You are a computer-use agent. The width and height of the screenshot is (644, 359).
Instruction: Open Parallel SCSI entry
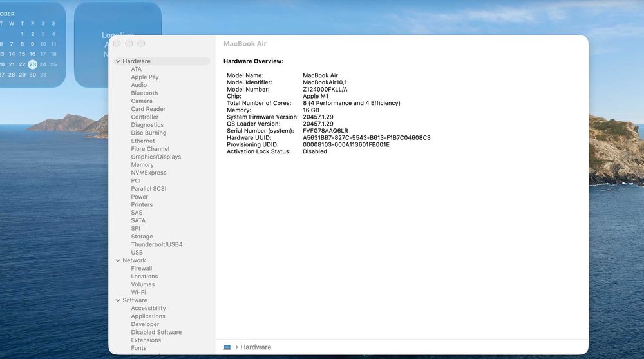149,189
